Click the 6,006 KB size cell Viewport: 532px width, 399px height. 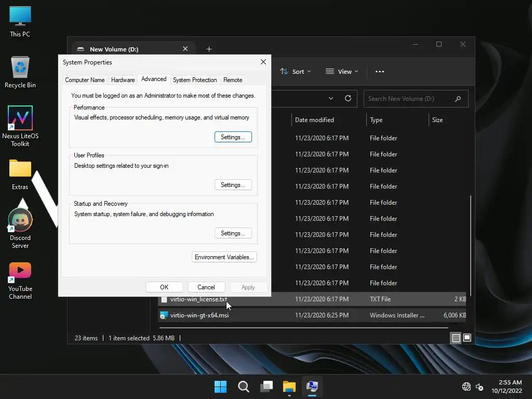(x=455, y=315)
